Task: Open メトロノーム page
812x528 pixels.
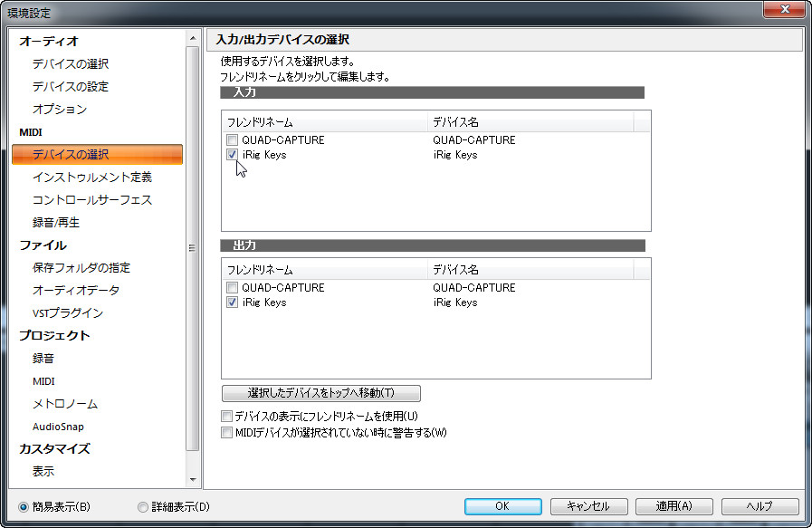Action: coord(65,404)
